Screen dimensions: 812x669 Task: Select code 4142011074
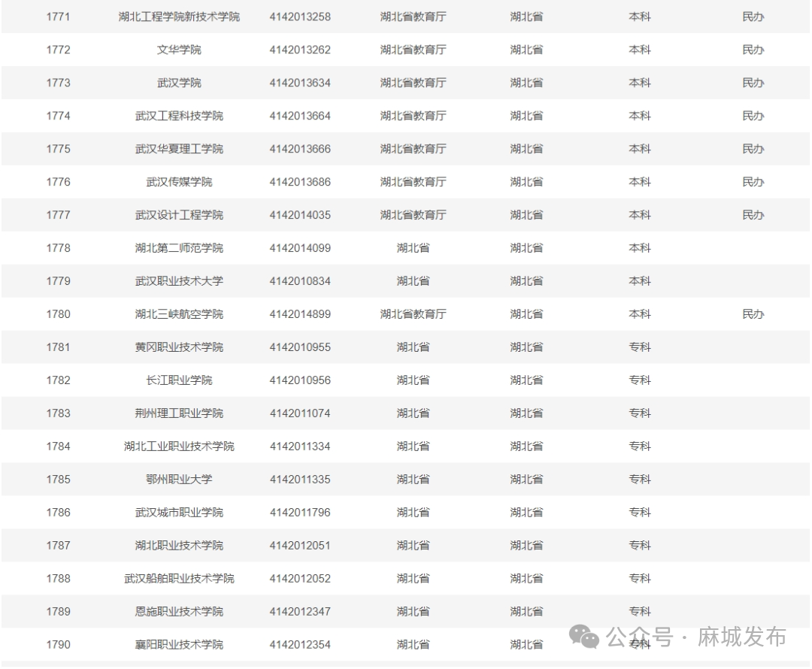pyautogui.click(x=300, y=413)
